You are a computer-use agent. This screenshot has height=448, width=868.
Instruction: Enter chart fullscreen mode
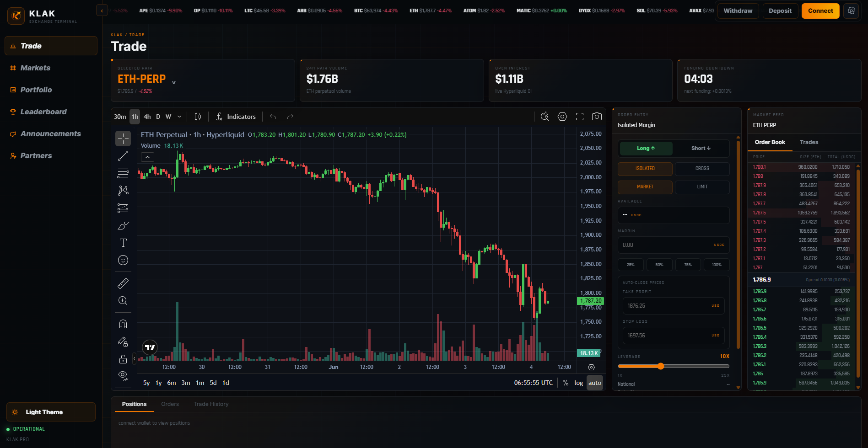point(580,117)
